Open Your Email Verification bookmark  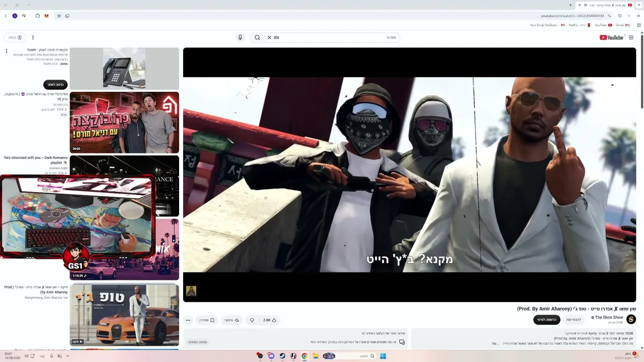[x=547, y=25]
